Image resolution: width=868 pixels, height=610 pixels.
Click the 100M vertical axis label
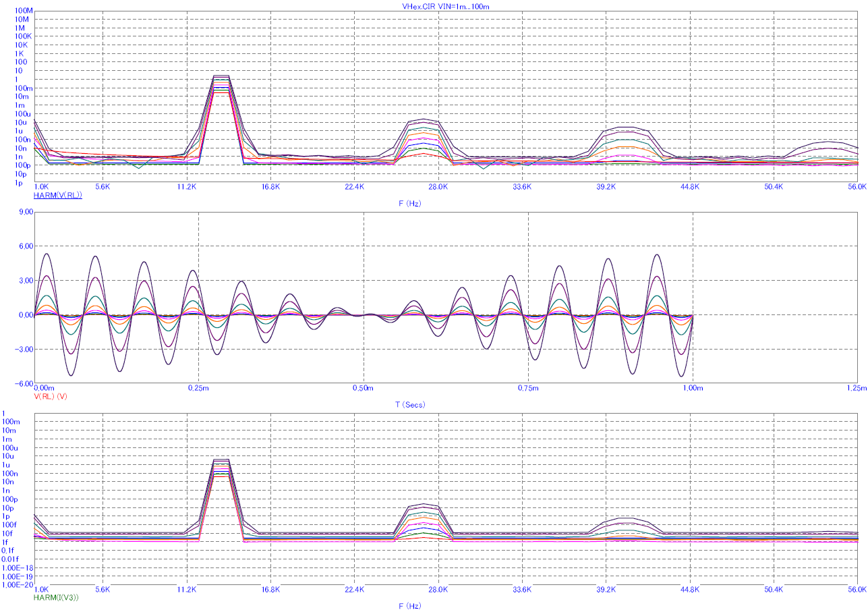coord(24,11)
